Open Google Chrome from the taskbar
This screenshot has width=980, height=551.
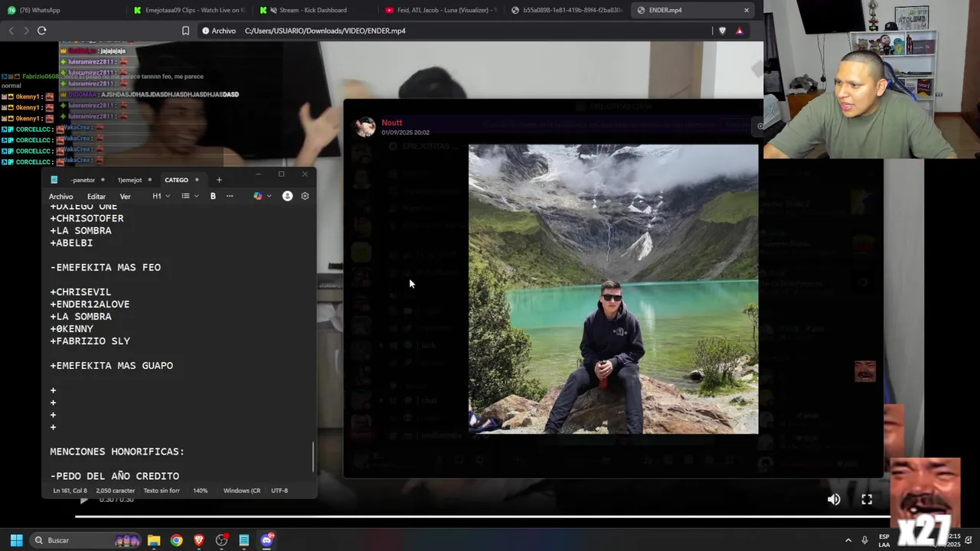click(x=177, y=540)
